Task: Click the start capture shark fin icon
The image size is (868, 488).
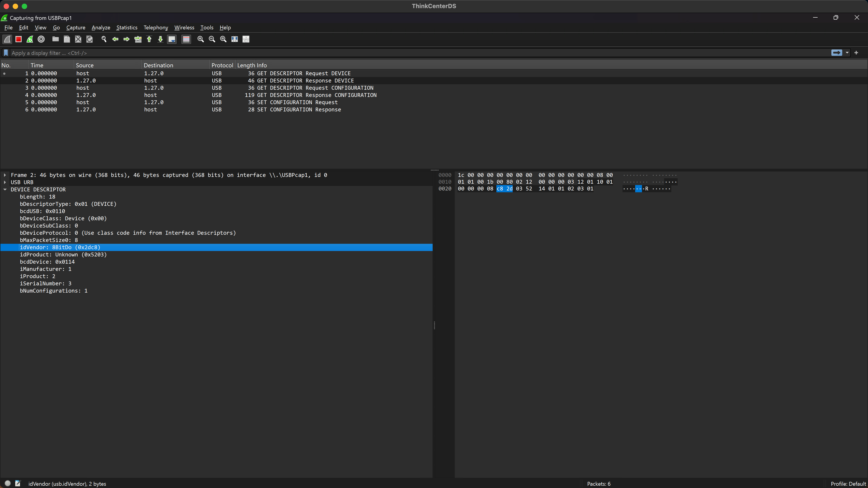Action: click(x=7, y=39)
